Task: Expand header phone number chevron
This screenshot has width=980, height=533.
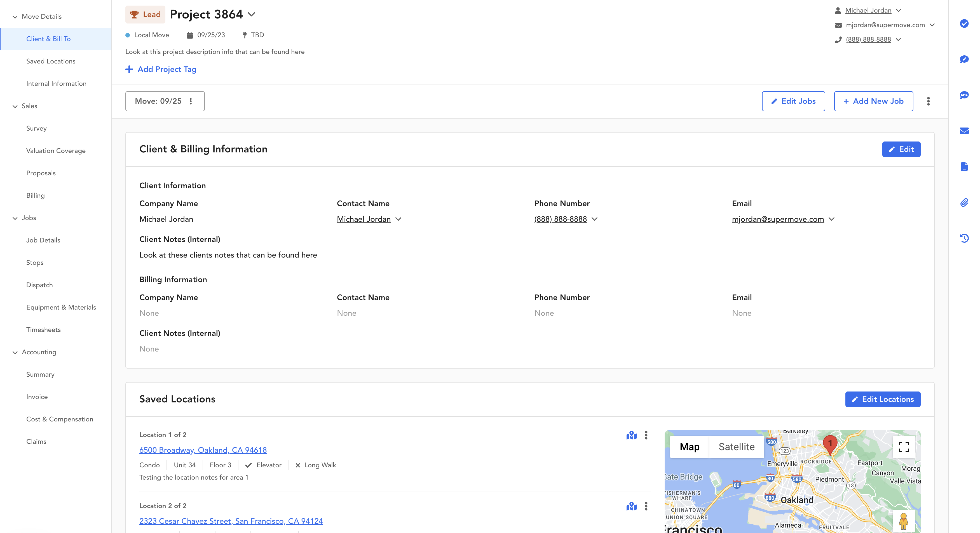Action: point(898,39)
